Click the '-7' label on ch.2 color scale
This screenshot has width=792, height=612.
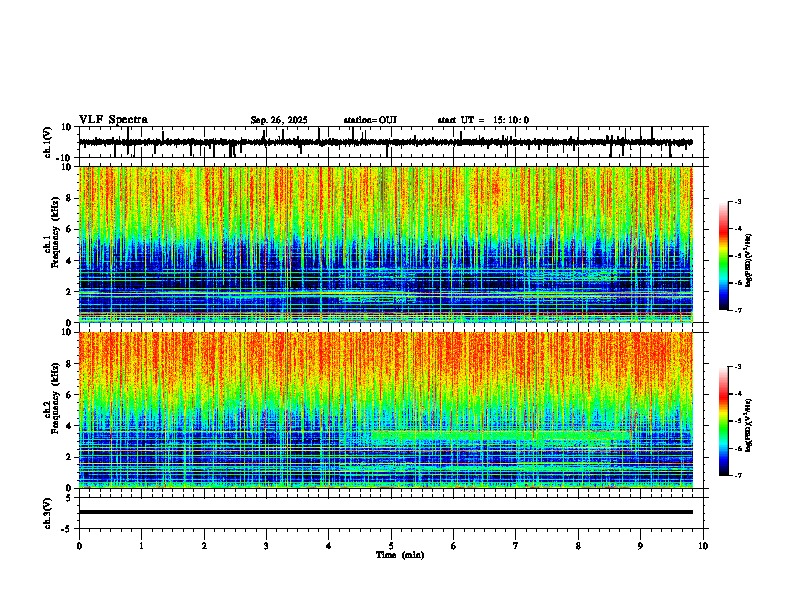737,475
